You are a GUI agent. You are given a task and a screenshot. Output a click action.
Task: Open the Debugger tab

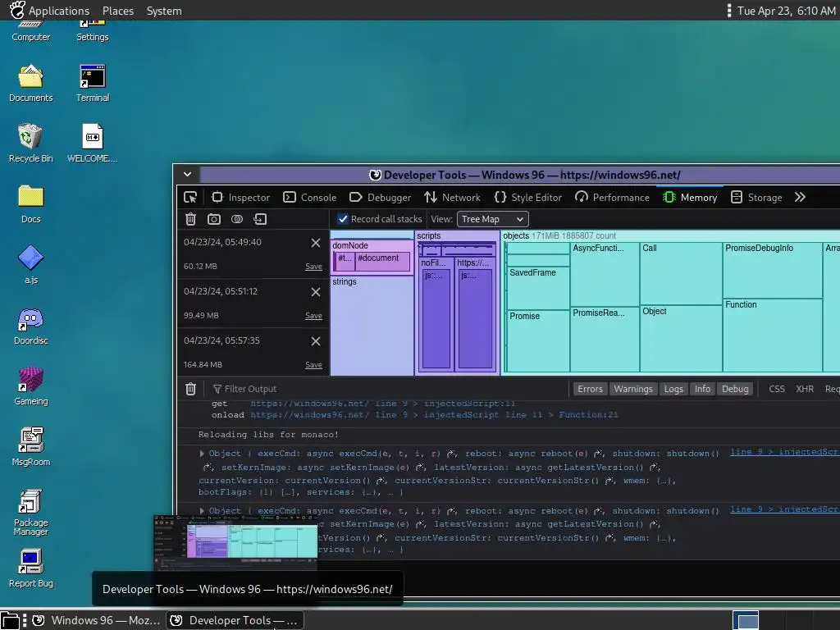pos(380,197)
